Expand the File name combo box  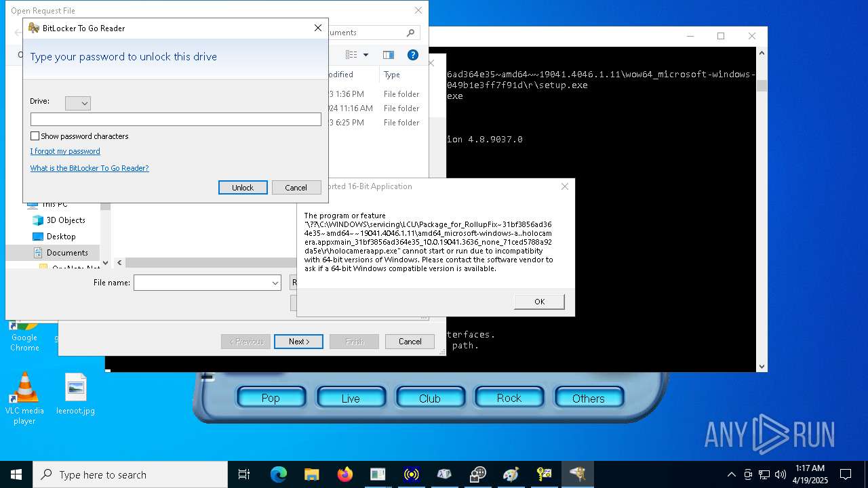pos(275,283)
